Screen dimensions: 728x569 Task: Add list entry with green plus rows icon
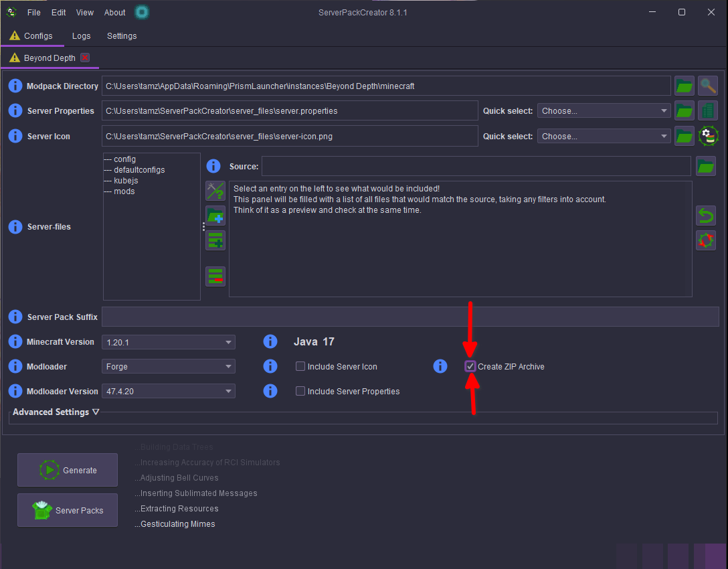click(215, 240)
